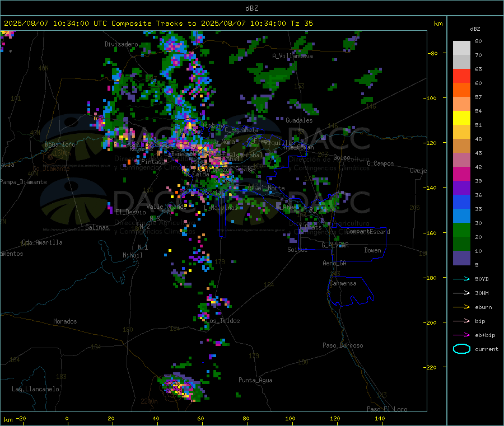Click the 'Carmensa' map label

coord(343,283)
